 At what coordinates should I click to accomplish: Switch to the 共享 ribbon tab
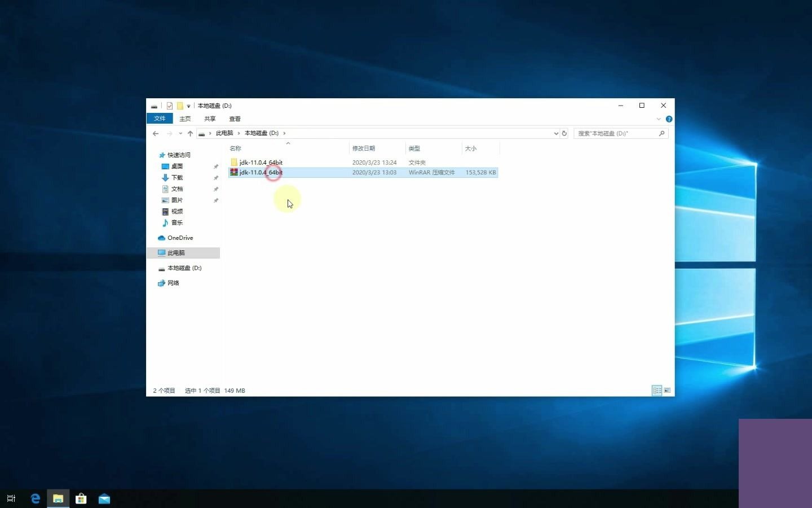pos(210,119)
